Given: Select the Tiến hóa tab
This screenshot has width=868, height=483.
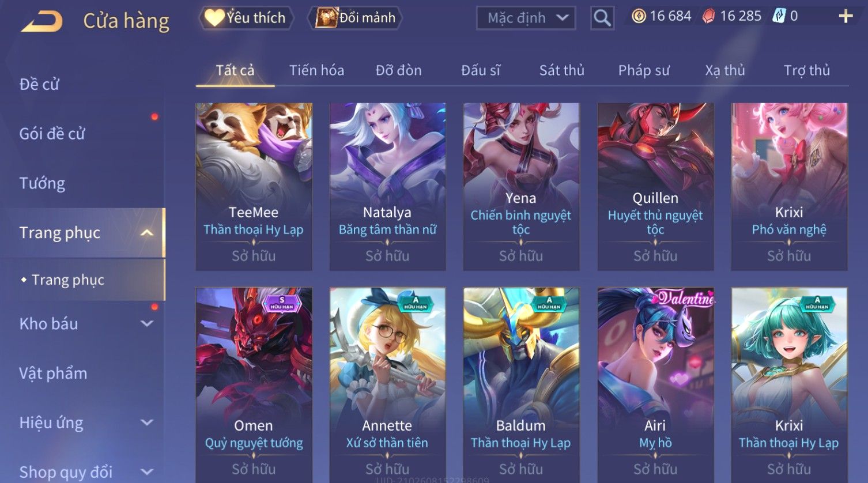Looking at the screenshot, I should pos(316,70).
